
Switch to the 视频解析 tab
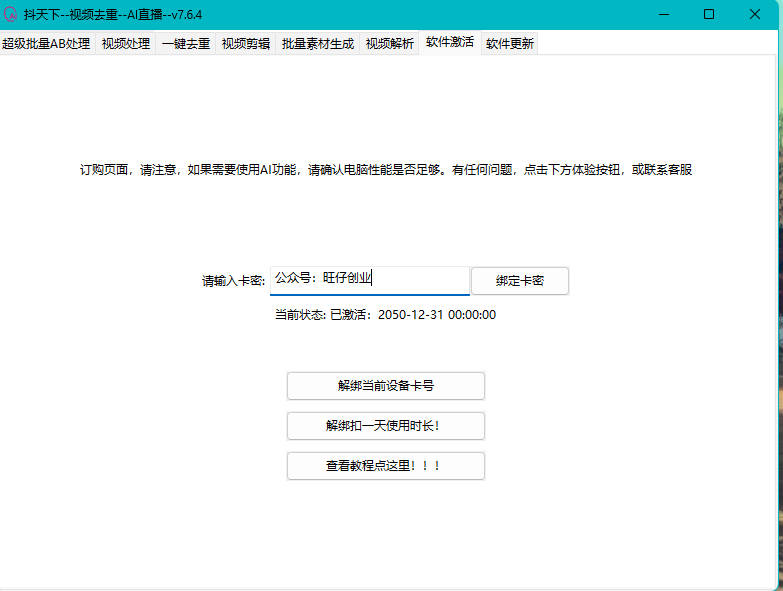[x=390, y=44]
